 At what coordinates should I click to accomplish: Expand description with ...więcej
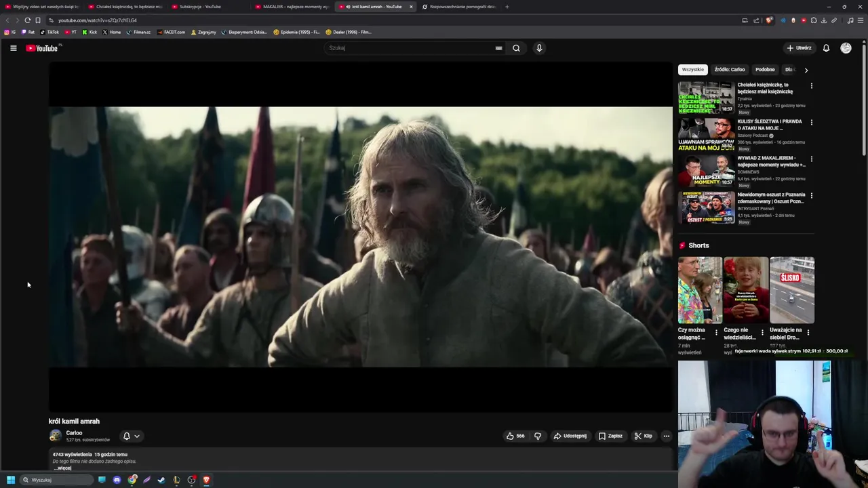[x=62, y=468]
